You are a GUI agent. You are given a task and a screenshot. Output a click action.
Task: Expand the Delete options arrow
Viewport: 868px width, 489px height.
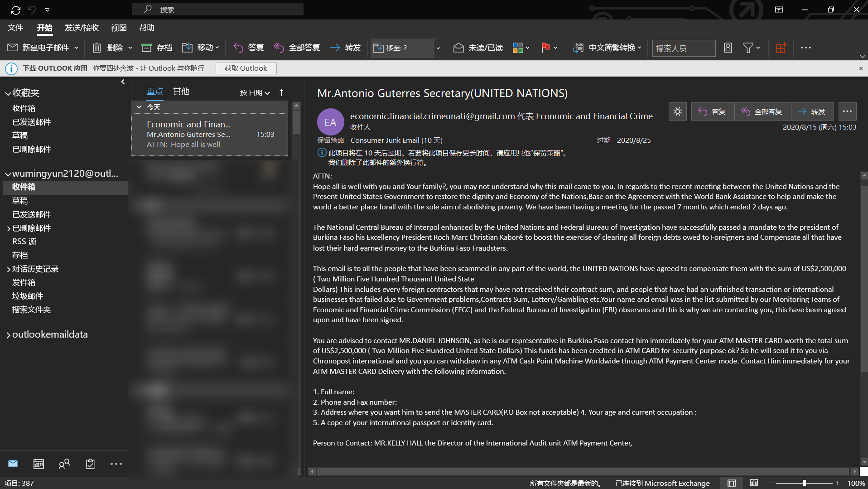(130, 48)
